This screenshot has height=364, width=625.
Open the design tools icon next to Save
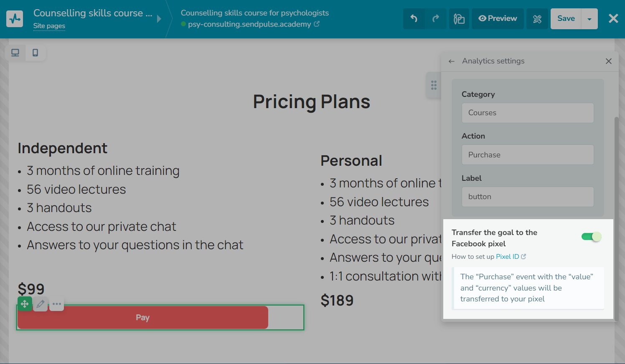click(537, 19)
